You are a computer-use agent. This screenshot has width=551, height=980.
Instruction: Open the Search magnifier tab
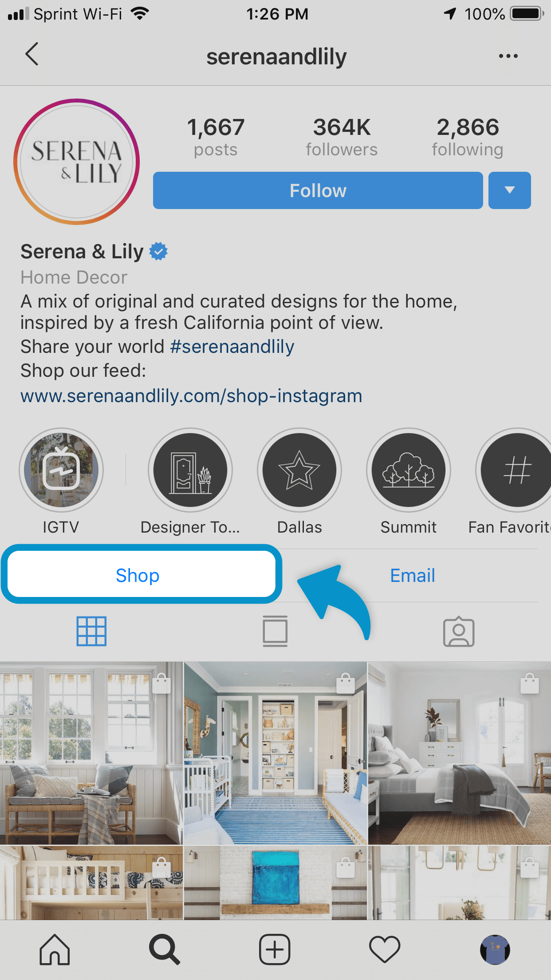pyautogui.click(x=165, y=949)
